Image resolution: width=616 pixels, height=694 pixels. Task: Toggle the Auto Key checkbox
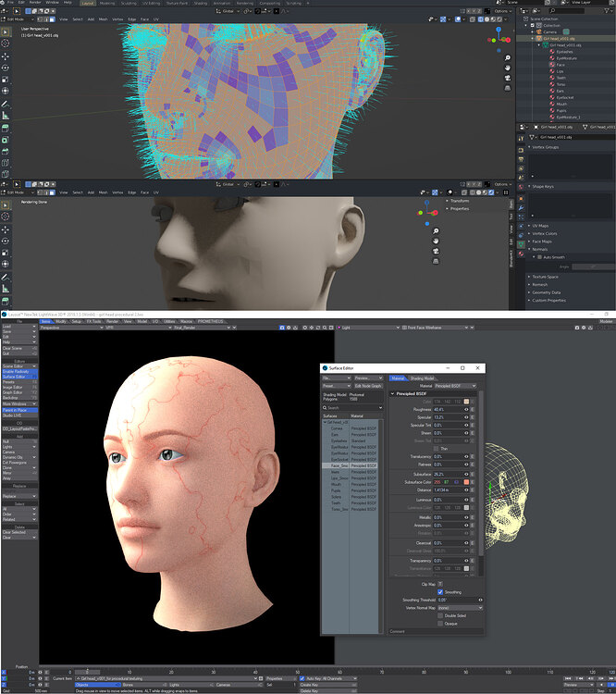click(x=302, y=678)
